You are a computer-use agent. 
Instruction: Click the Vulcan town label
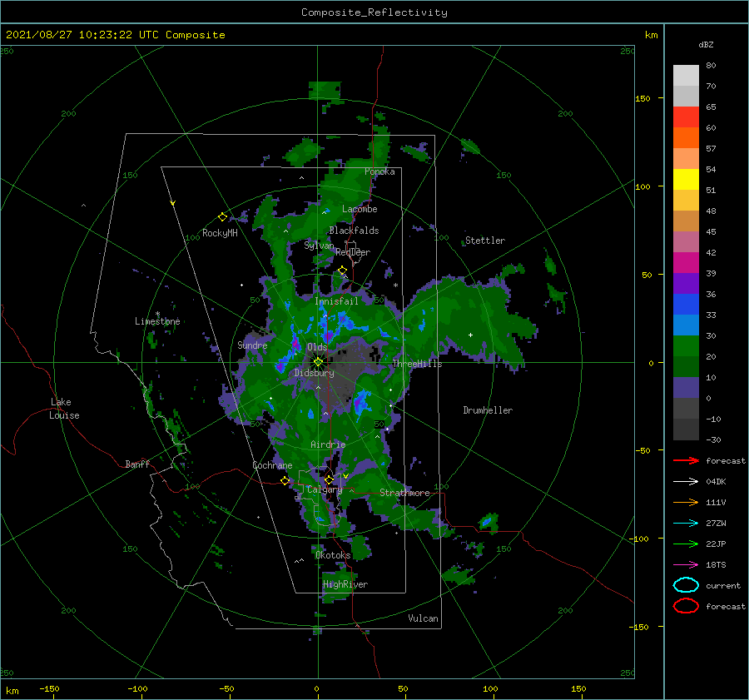click(x=424, y=618)
